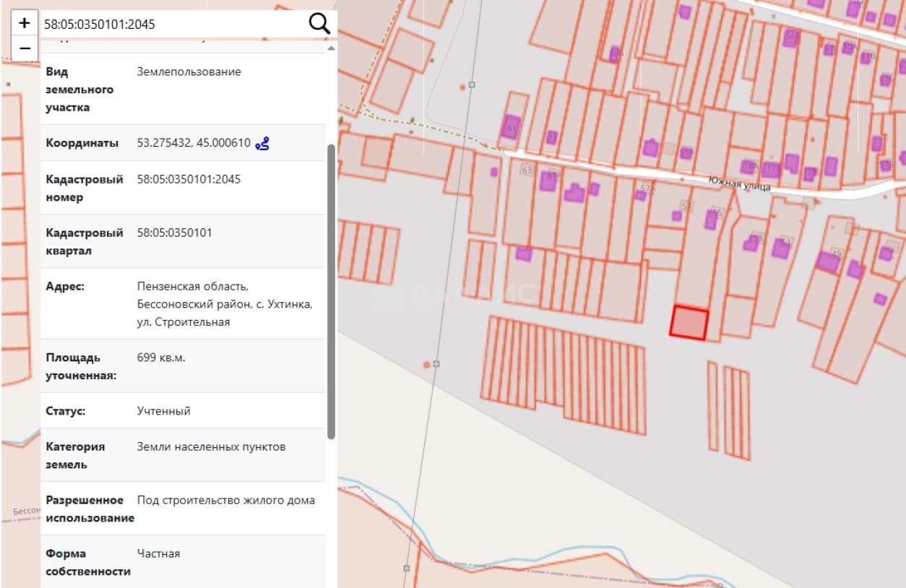Click ownership value Частная

[x=158, y=553]
